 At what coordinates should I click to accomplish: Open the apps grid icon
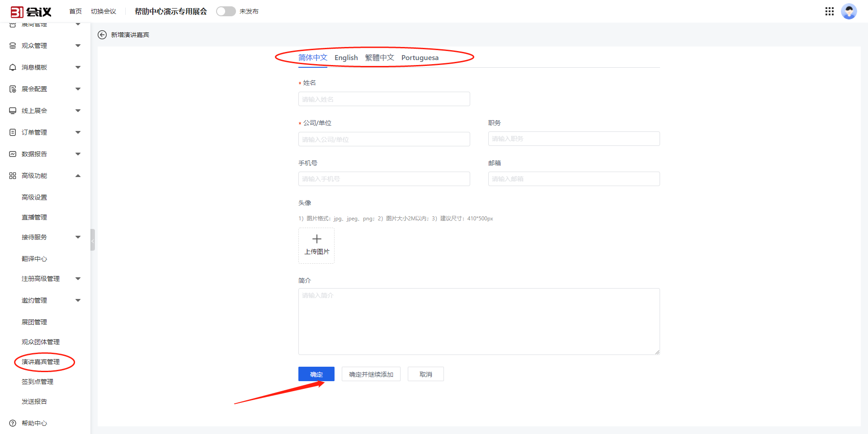coord(830,11)
